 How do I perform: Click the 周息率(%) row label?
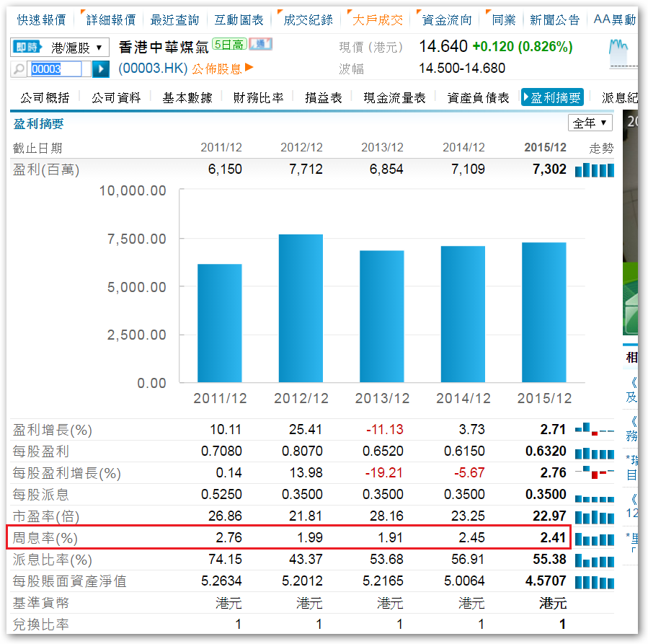(45, 538)
